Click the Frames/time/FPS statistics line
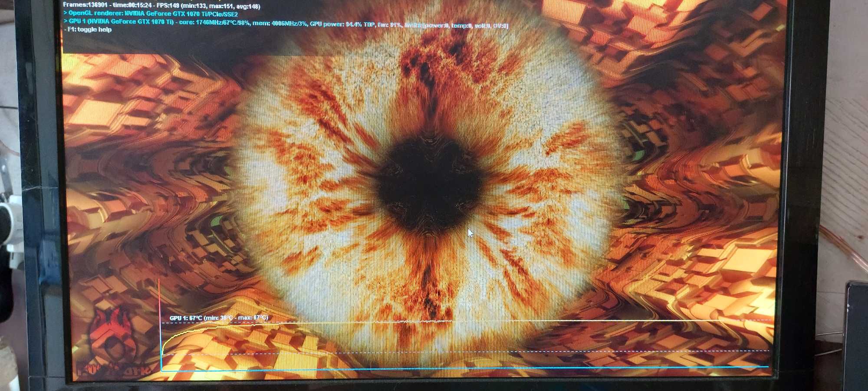 point(161,6)
